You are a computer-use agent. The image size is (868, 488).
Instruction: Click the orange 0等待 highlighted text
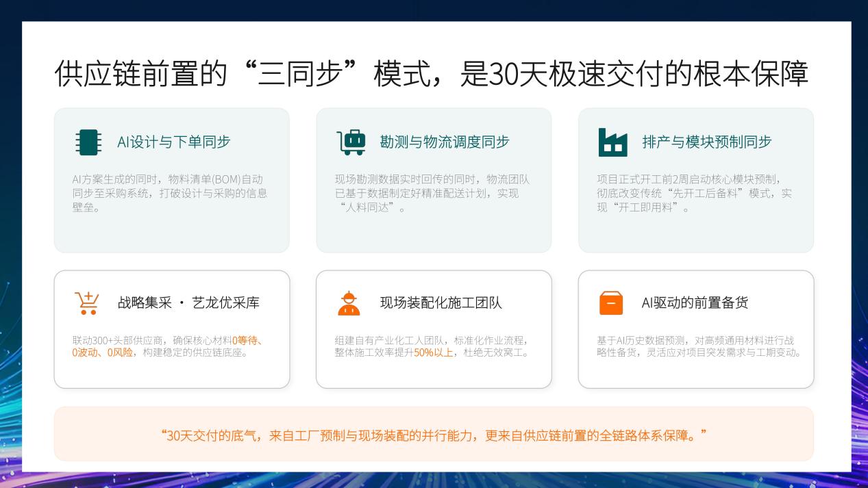(247, 341)
